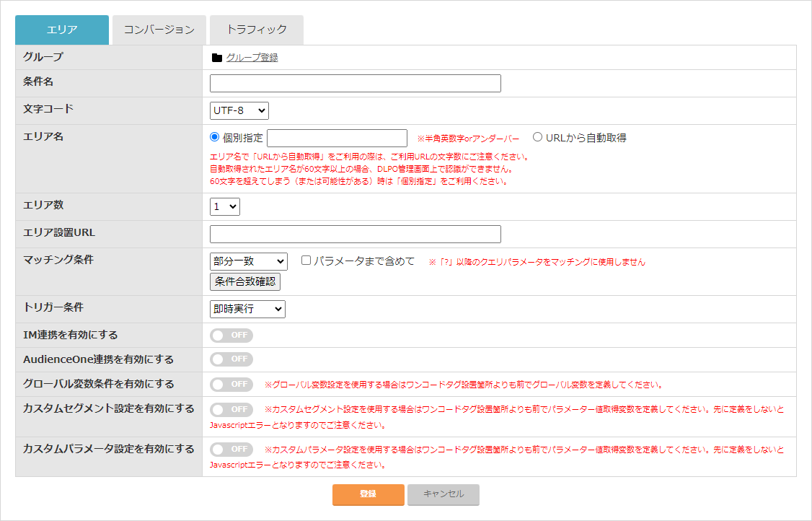Viewport: 812px width, 521px height.
Task: Open the マッチング条件 部分一致 dropdown
Action: [x=249, y=261]
